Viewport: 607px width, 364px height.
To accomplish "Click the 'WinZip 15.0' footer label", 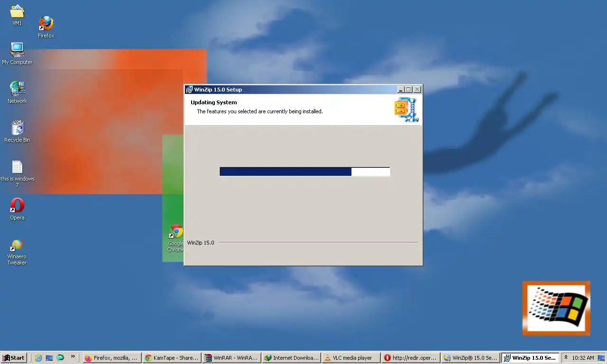I will 201,243.
